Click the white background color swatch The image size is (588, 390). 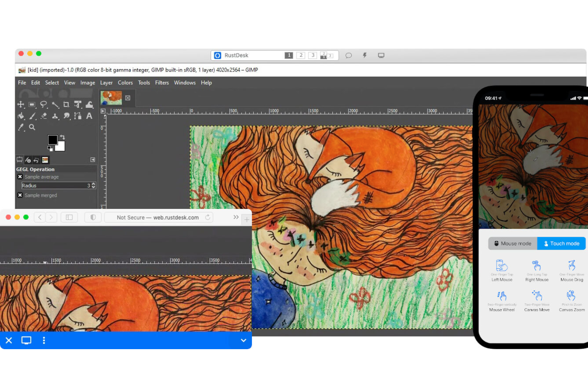click(x=61, y=147)
